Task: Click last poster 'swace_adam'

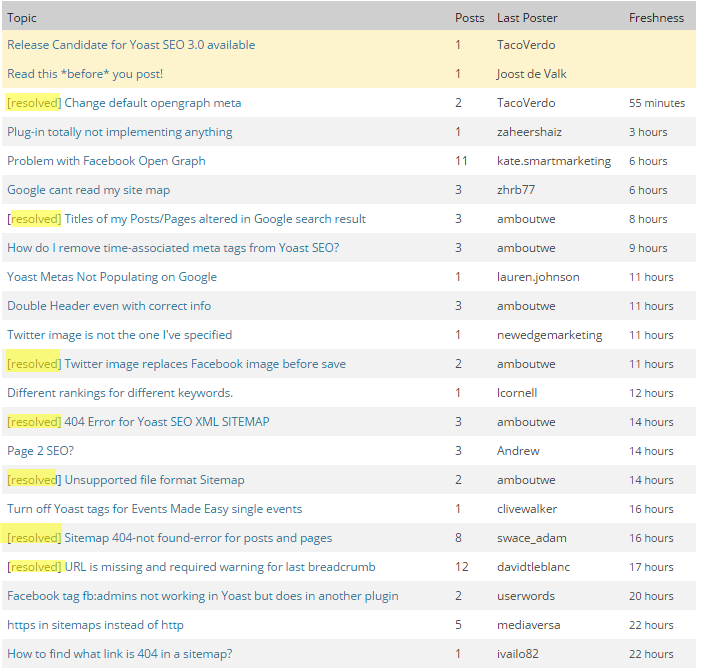Action: coord(532,538)
